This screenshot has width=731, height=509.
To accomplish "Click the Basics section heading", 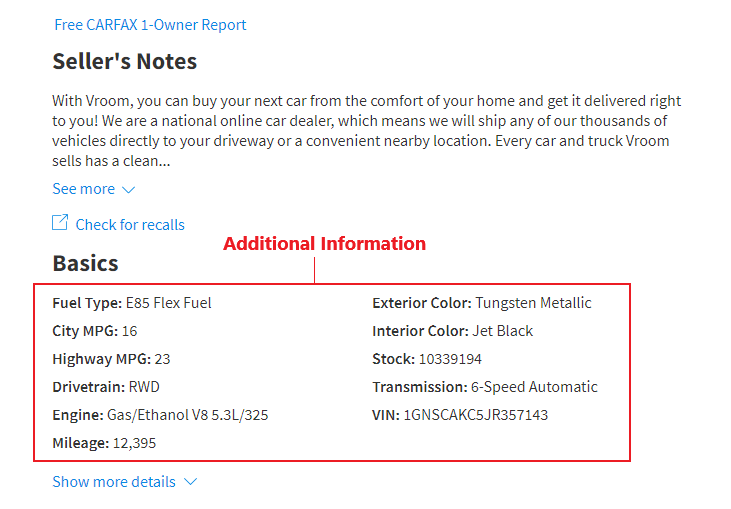I will [85, 263].
